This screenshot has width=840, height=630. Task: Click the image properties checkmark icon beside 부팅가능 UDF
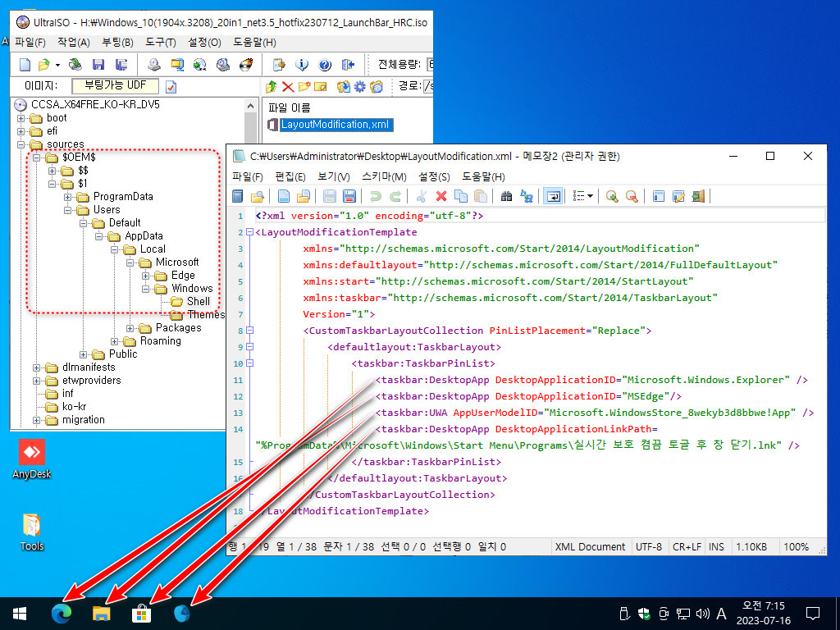(171, 86)
